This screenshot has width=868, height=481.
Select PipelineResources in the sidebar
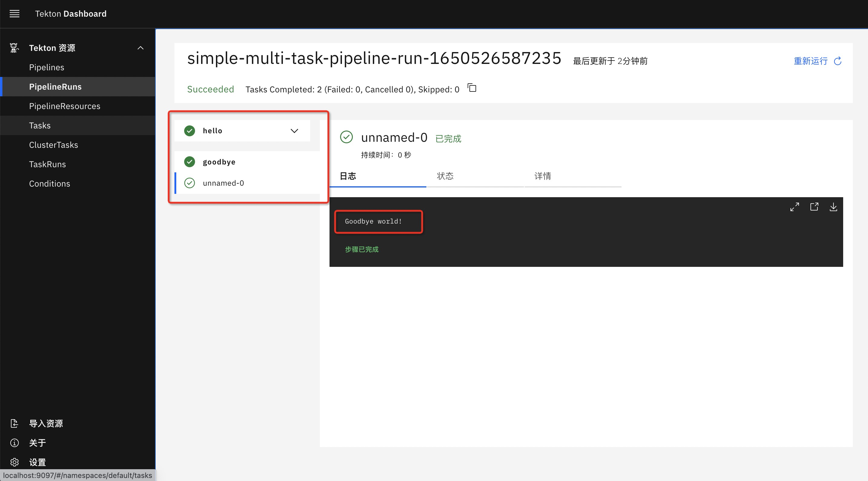point(65,106)
